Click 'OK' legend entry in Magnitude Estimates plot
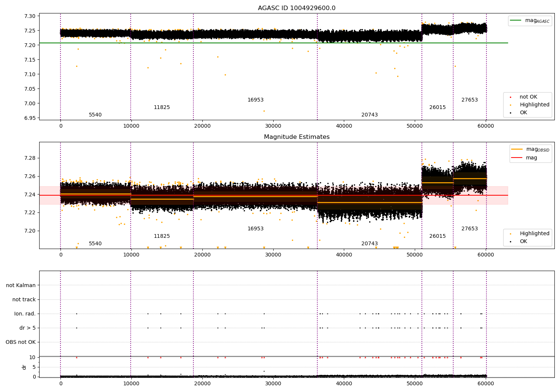Screen dimensions: 560x392 (523, 242)
